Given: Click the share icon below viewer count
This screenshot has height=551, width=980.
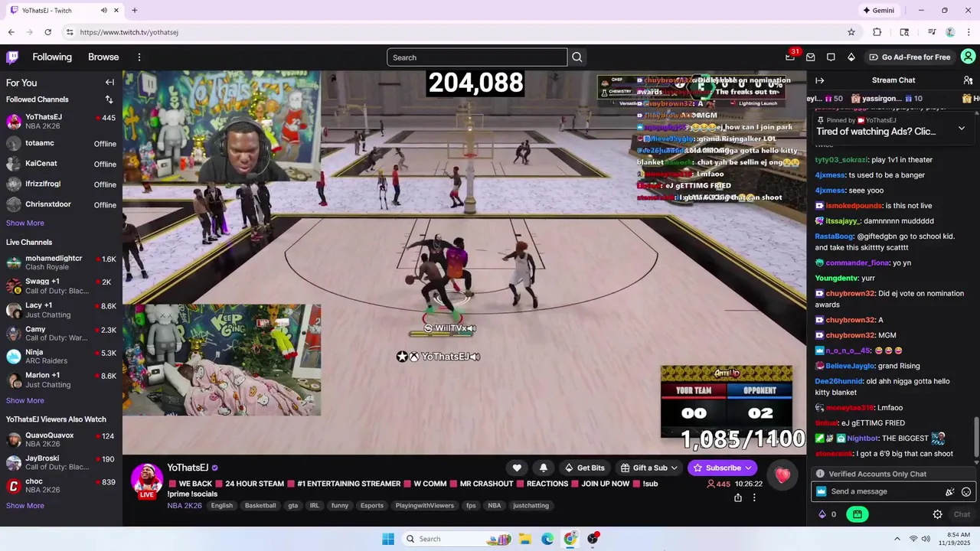Looking at the screenshot, I should click(x=738, y=497).
